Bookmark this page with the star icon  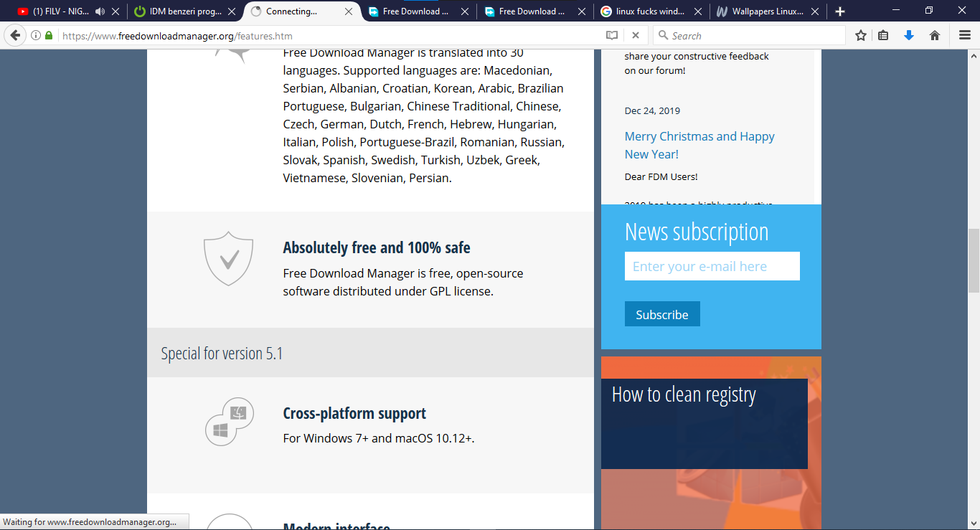tap(861, 35)
